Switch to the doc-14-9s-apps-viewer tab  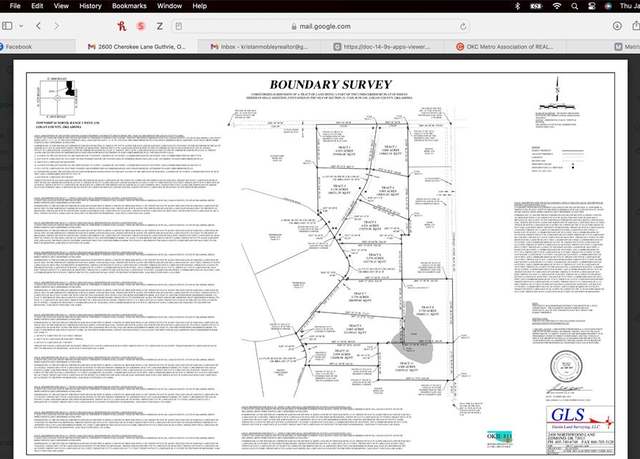tap(382, 47)
